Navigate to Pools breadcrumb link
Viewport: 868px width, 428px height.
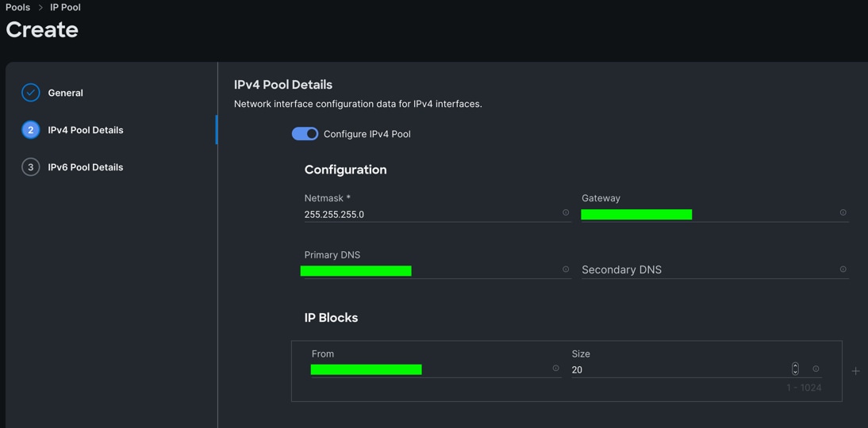click(18, 7)
